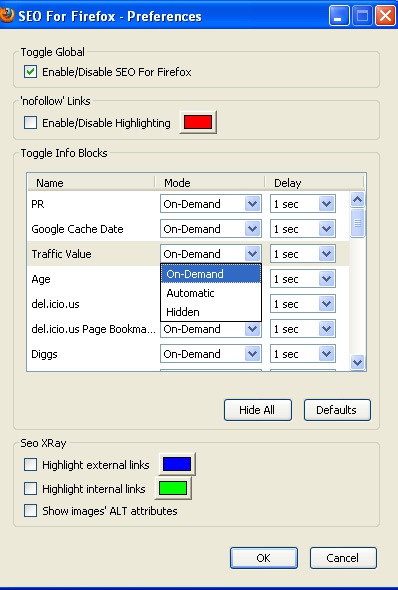Confirm preferences with OK
398x590 pixels.
264,558
